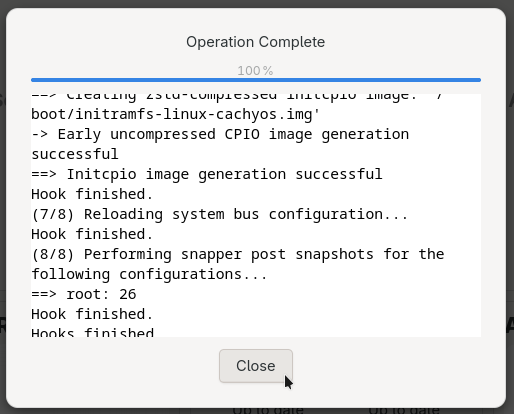Click the 'following configurations...' log line
The image size is (514, 414).
click(x=149, y=274)
